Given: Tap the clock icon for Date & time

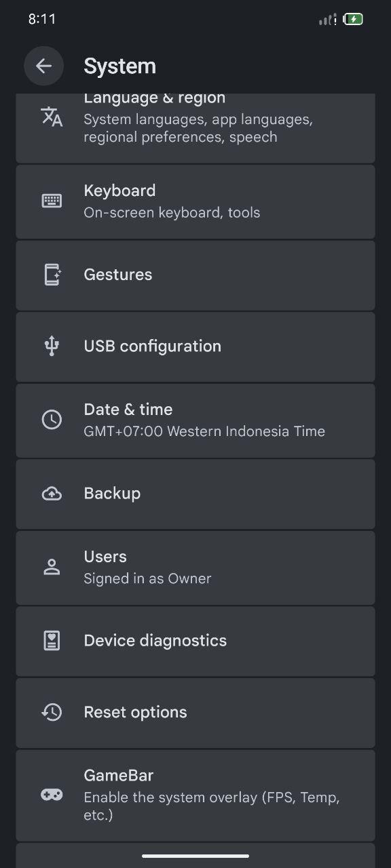Looking at the screenshot, I should coord(52,420).
